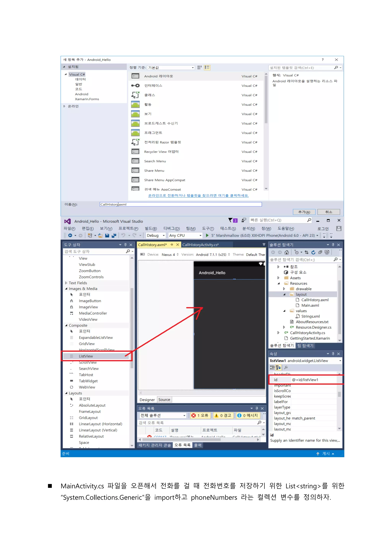Click the Refresh icon in Solution Explorer
Screen dimensions: 392x554
point(313,252)
